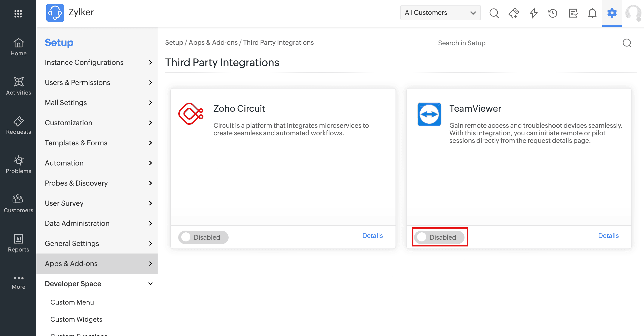Viewport: 644px width, 336px height.
Task: Open the All Customers dropdown
Action: [440, 13]
